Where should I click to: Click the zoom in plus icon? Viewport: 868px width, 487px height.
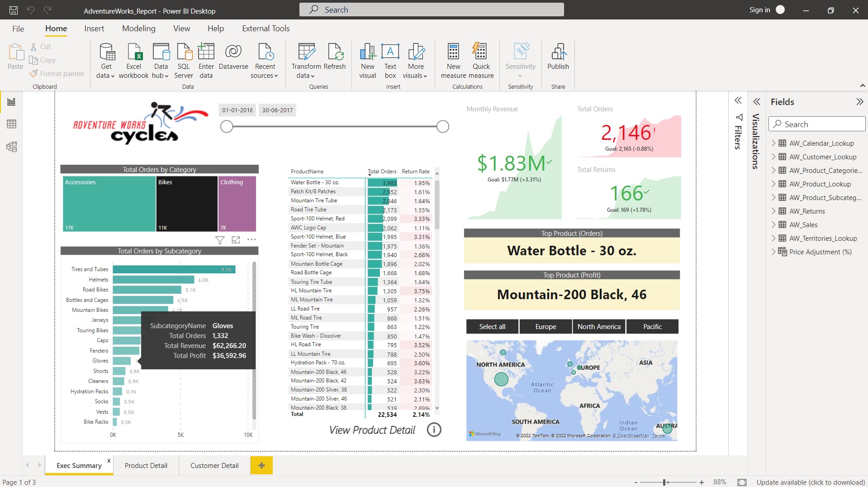click(702, 482)
